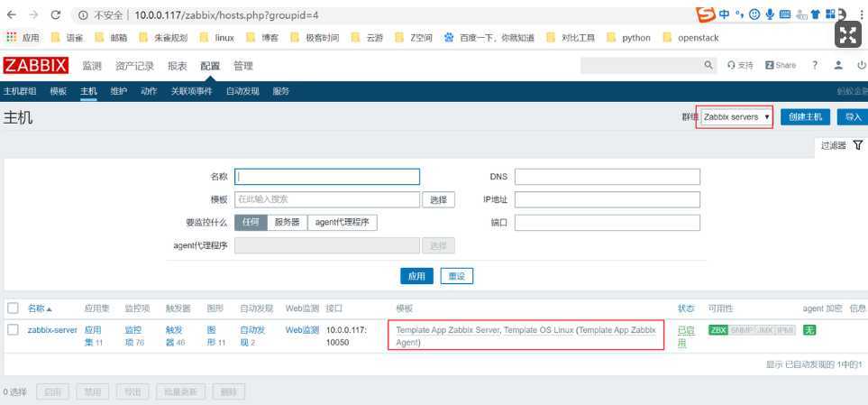
Task: Click the 应用 filter button
Action: coord(416,276)
